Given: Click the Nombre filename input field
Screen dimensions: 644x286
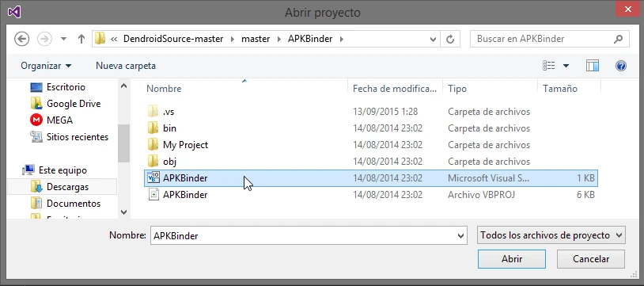Looking at the screenshot, I should [304, 236].
